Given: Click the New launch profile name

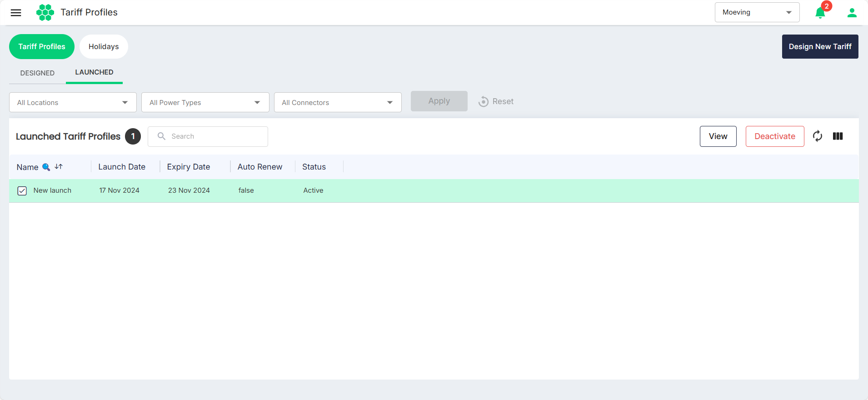Looking at the screenshot, I should coord(52,190).
